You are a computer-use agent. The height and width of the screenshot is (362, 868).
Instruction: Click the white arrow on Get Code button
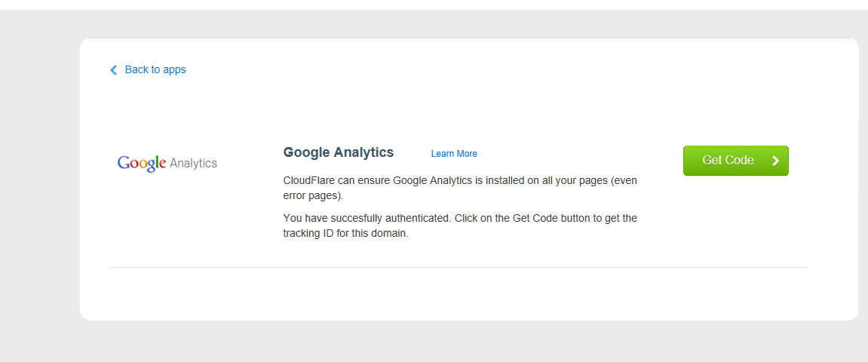[x=775, y=161]
